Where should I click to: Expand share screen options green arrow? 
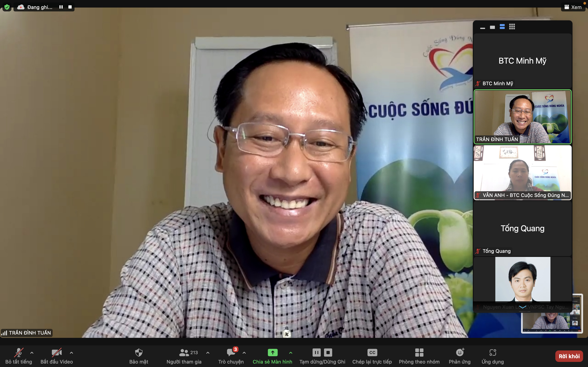coord(291,353)
